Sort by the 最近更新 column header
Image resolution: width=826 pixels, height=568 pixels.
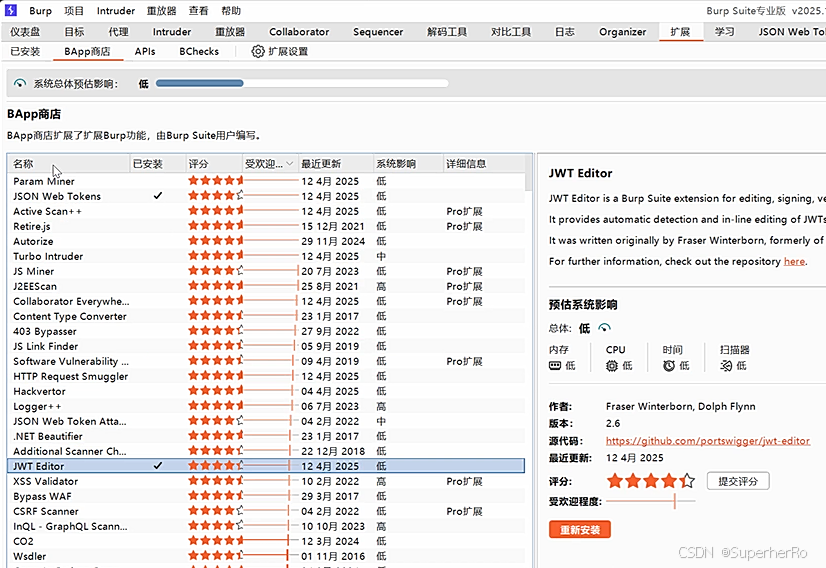coord(336,164)
